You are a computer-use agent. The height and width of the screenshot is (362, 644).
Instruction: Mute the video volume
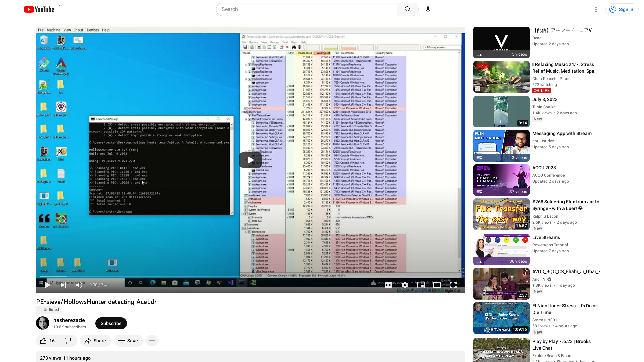[x=79, y=285]
